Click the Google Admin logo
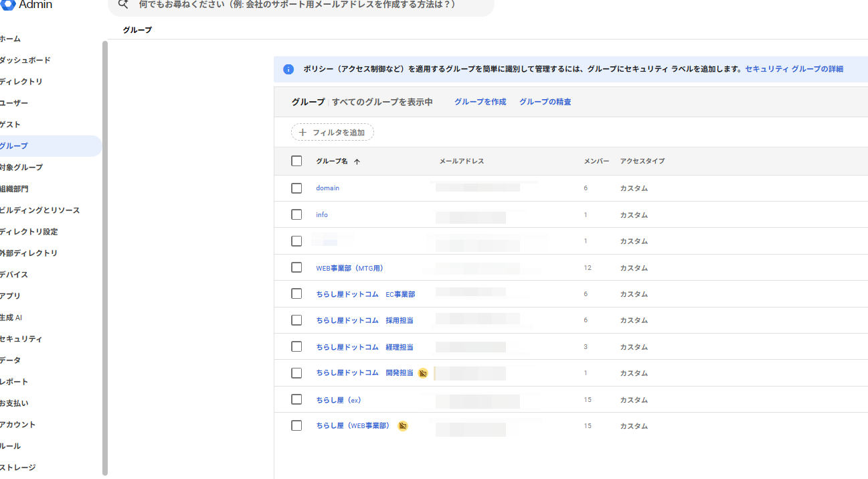 click(x=25, y=5)
